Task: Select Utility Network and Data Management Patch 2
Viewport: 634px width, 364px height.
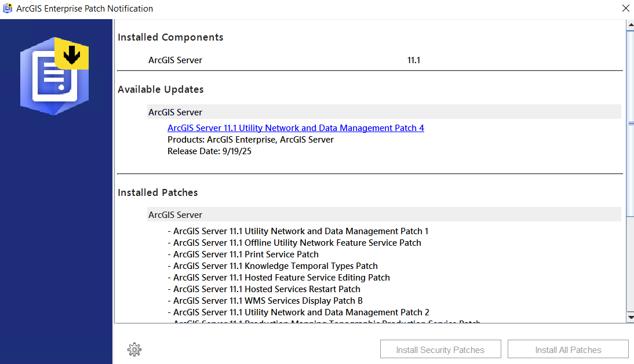Action: (298, 312)
